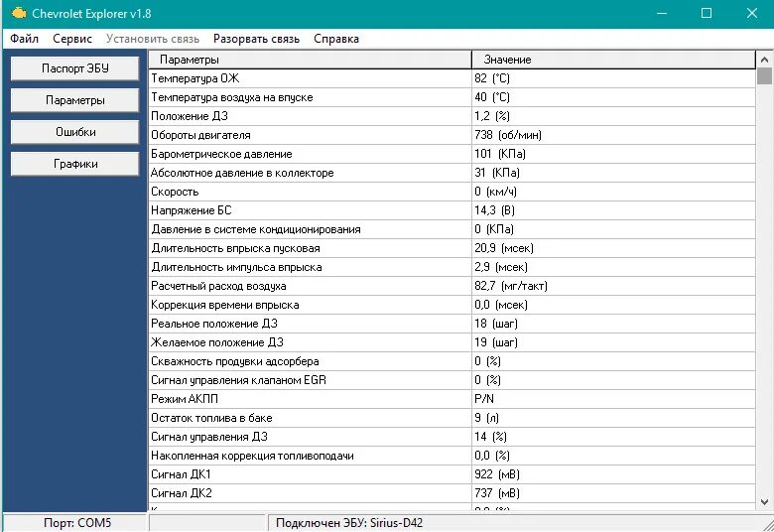Open the Сервис menu

coord(72,39)
